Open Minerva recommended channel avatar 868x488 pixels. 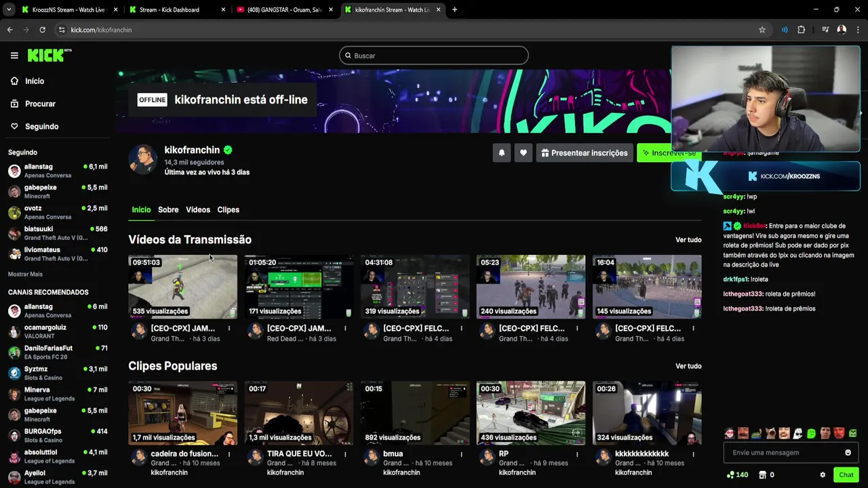tap(14, 394)
